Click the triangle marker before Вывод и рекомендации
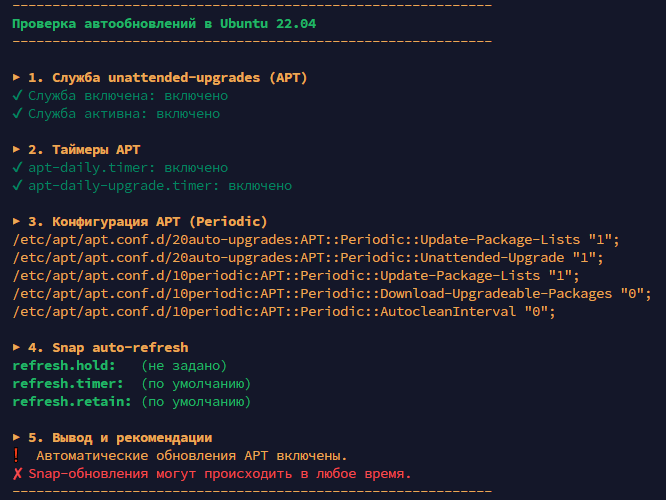This screenshot has width=666, height=500. coord(17,437)
